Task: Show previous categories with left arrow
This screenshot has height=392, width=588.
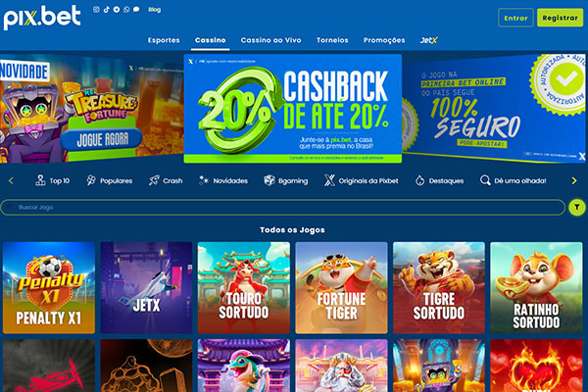Action: pyautogui.click(x=11, y=180)
